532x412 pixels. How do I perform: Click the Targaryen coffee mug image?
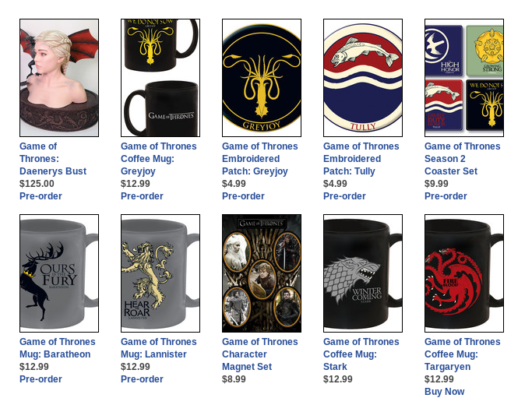[x=464, y=273]
